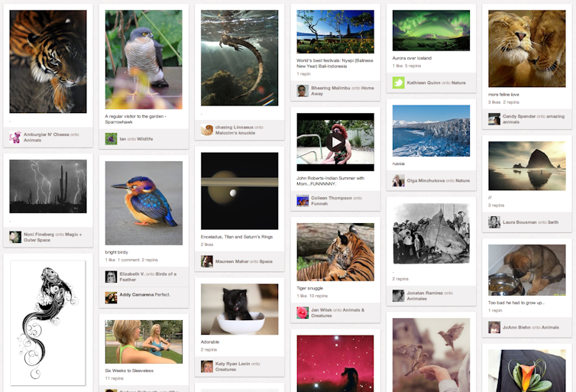This screenshot has height=392, width=576.
Task: Open the tiger close-up pin image
Action: [48, 61]
